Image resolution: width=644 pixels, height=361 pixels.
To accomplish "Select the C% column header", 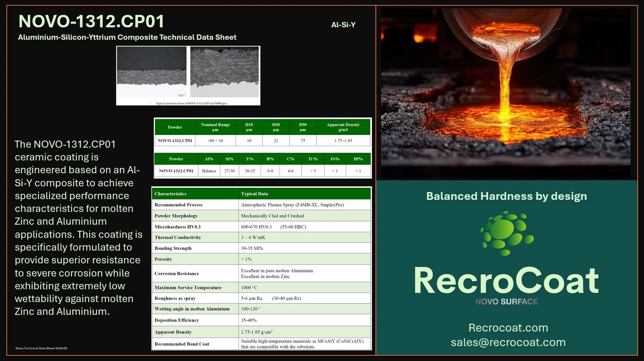I will pos(291,159).
